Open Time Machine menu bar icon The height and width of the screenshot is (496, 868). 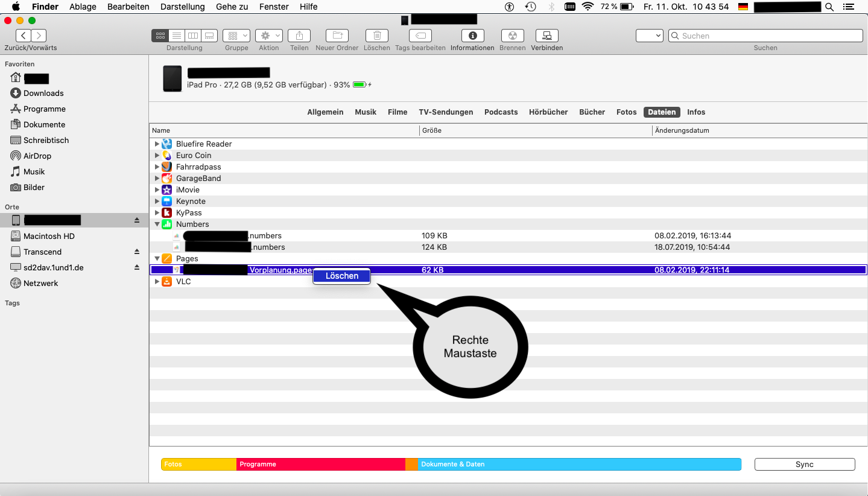pos(531,7)
